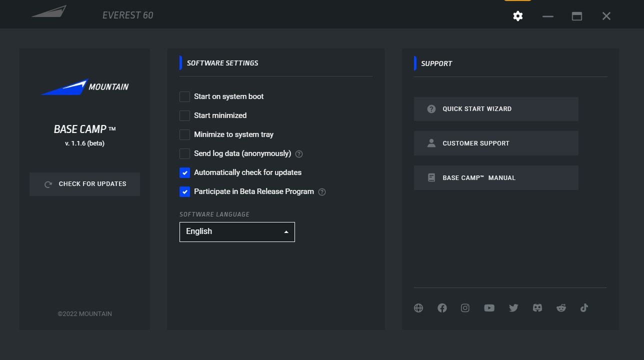Launch the Quick Start Wizard
644x360 pixels.
coord(496,109)
